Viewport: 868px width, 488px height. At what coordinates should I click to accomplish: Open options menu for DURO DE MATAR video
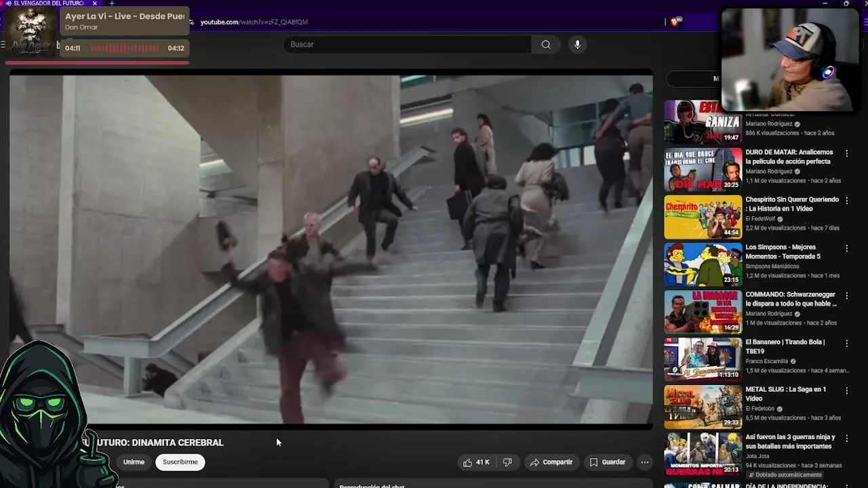(x=846, y=154)
